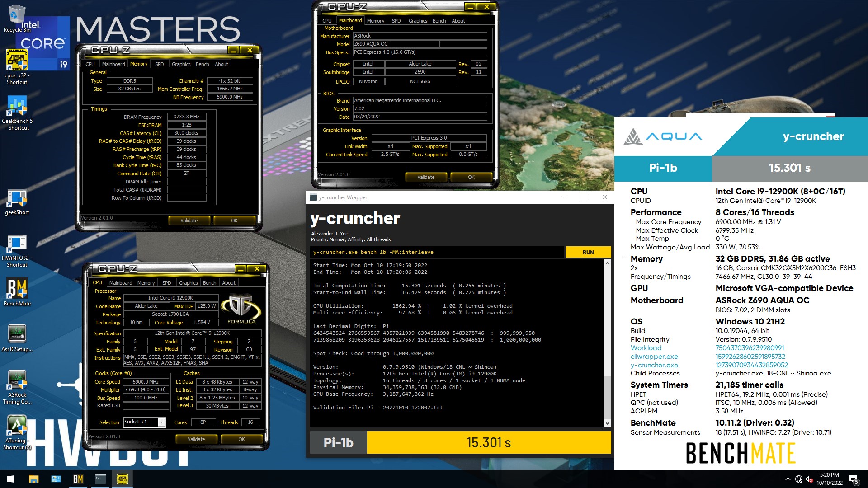Click the y-cruncher output scrollbar down arrow
Image resolution: width=868 pixels, height=488 pixels.
pos(607,423)
